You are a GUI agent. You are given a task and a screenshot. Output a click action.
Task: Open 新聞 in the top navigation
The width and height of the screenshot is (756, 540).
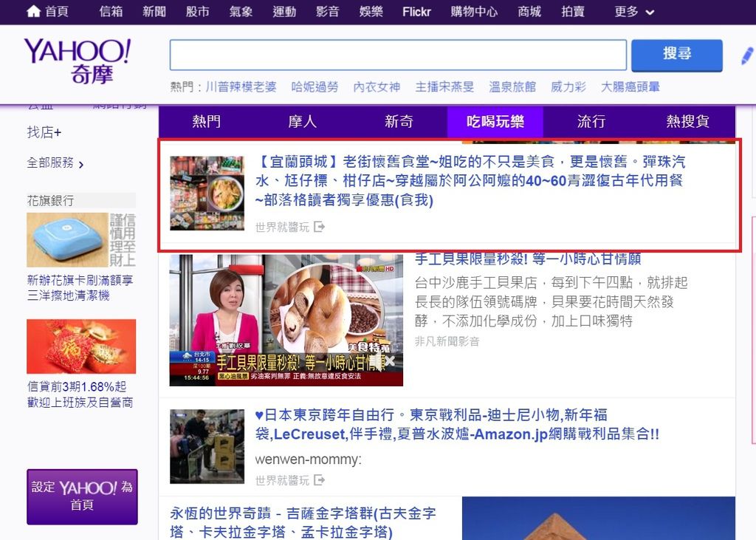tap(154, 12)
